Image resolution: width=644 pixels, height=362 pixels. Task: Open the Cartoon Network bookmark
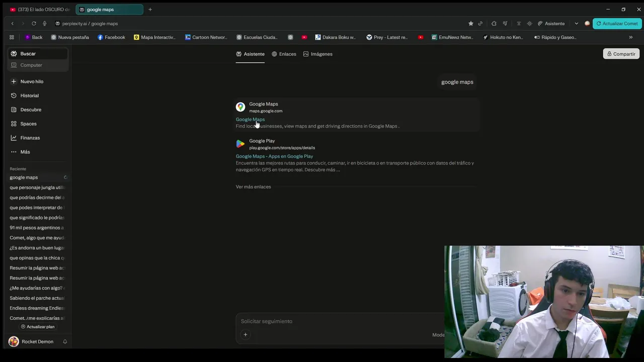click(206, 37)
